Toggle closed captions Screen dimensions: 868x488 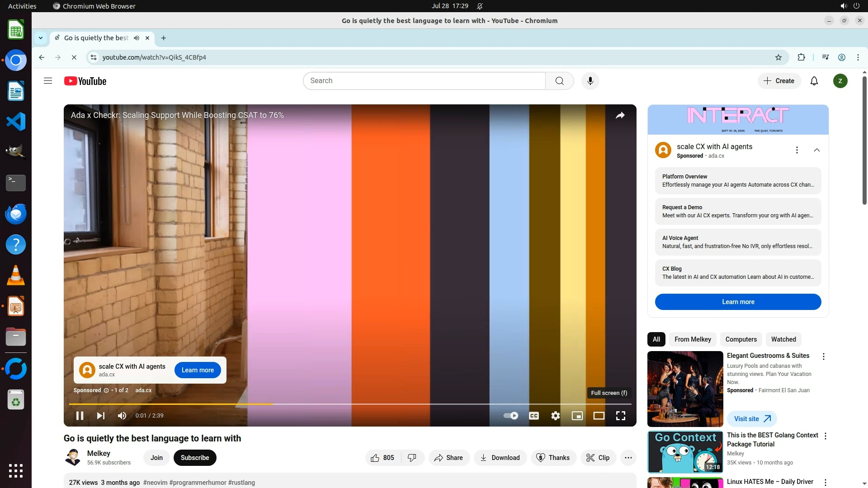click(534, 416)
